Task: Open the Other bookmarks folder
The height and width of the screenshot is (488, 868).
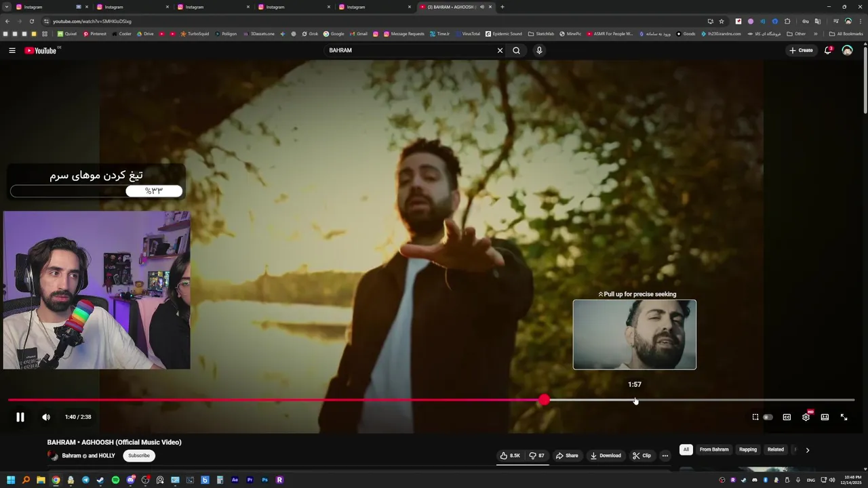Action: tap(797, 34)
